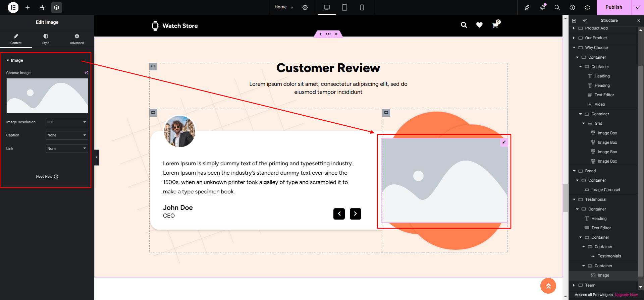Delete section with X in pink handle
This screenshot has height=300, width=644.
pyautogui.click(x=336, y=34)
